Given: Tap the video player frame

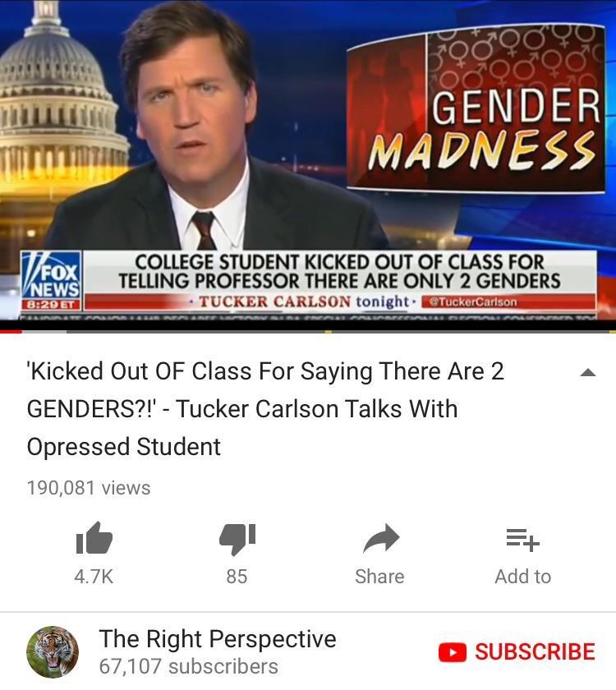Looking at the screenshot, I should tap(308, 161).
